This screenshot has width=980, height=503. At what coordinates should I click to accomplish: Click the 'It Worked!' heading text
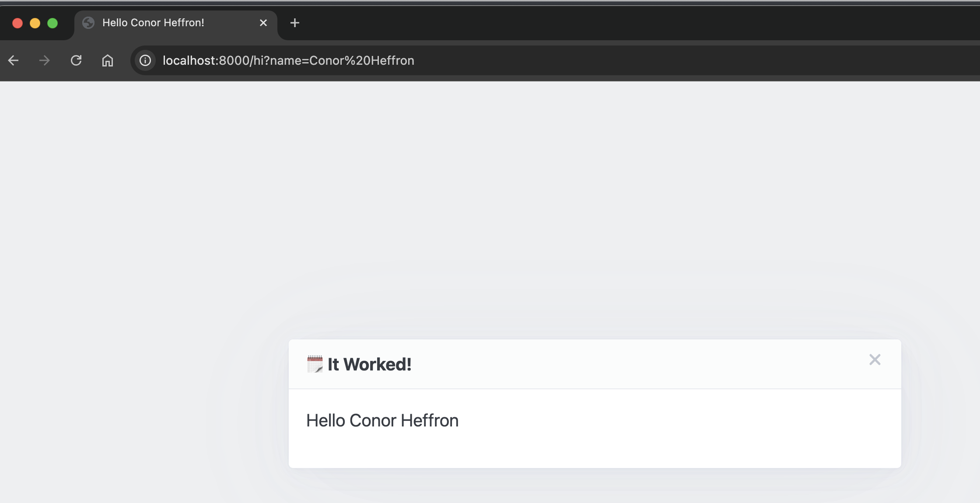(x=369, y=364)
